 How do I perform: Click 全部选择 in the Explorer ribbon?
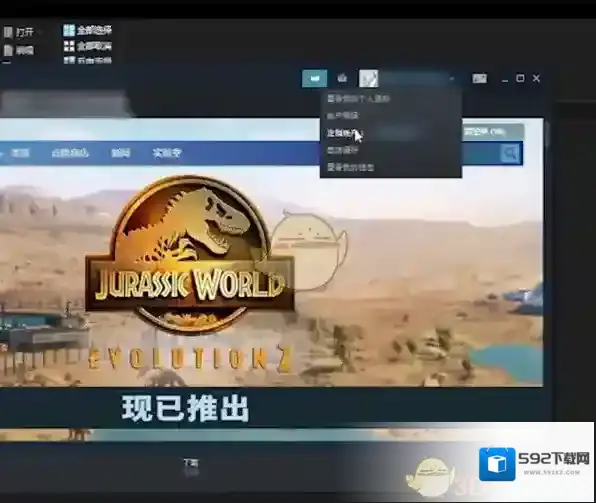[x=87, y=30]
